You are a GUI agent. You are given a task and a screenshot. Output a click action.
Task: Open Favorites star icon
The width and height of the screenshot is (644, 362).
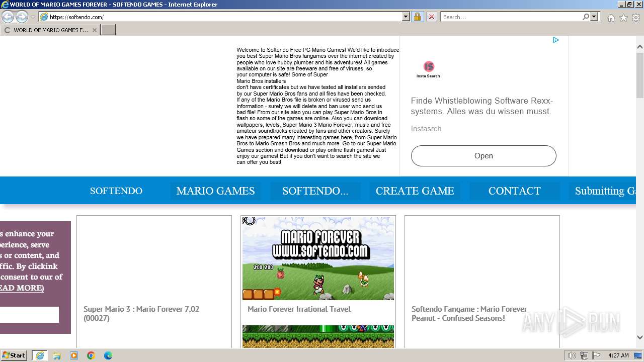(623, 18)
